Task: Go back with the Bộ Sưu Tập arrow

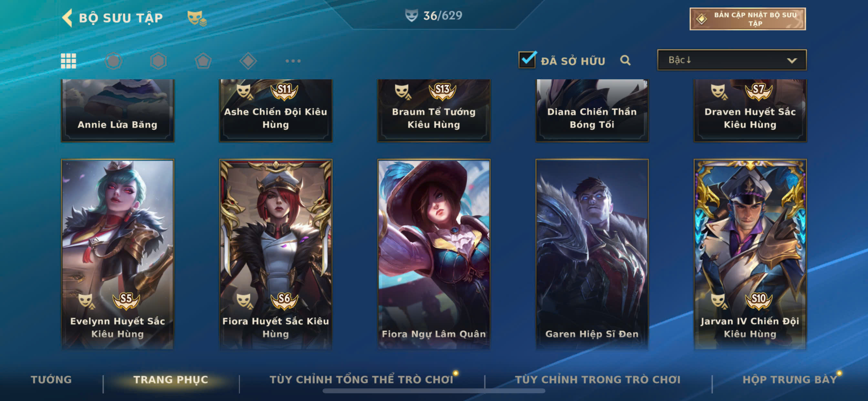Action: pyautogui.click(x=67, y=17)
